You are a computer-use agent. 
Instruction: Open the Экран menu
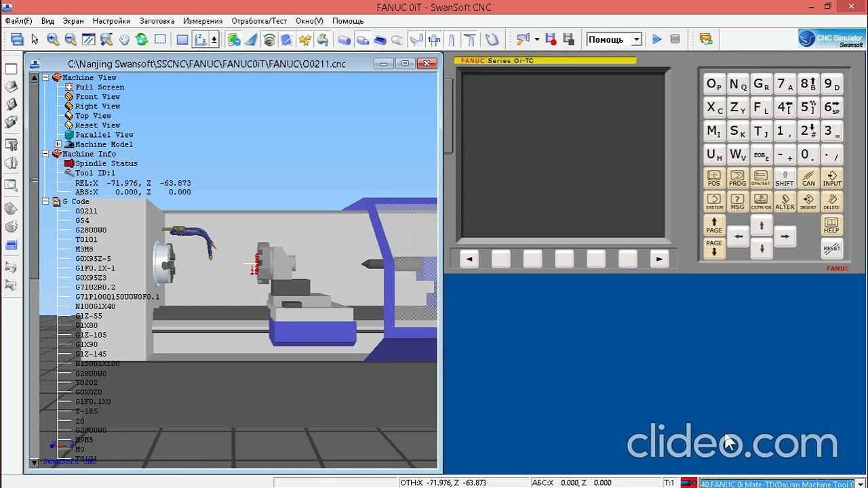point(73,21)
